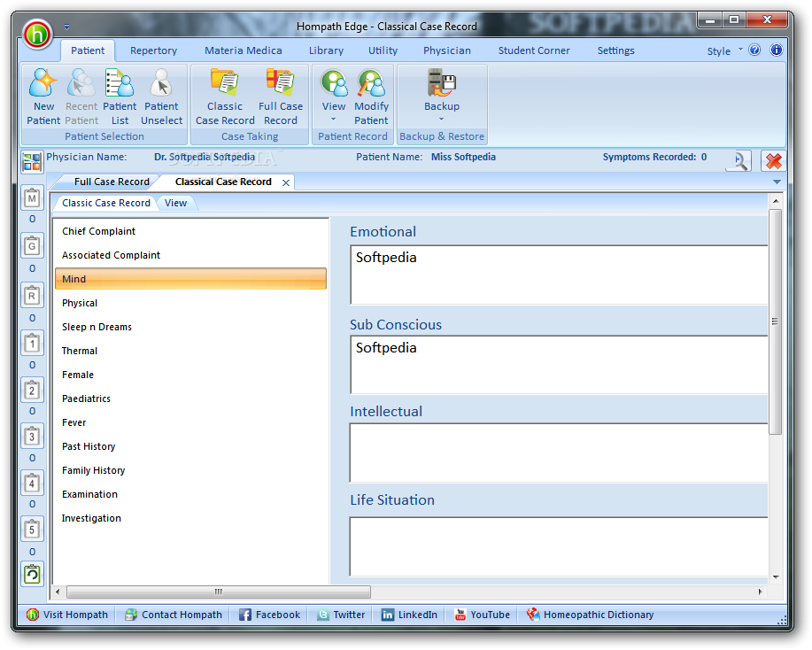Open the Patient List icon

click(x=120, y=83)
